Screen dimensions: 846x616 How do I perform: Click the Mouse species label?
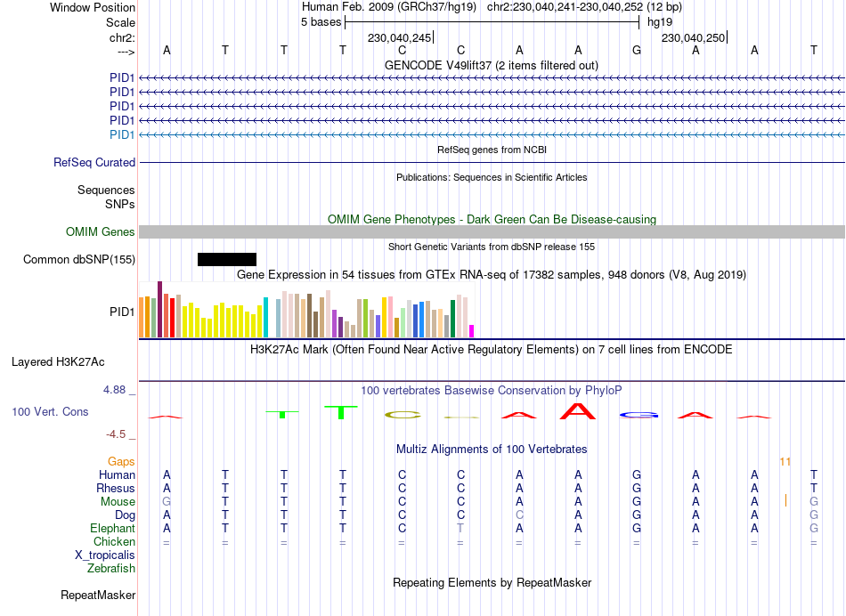click(118, 502)
